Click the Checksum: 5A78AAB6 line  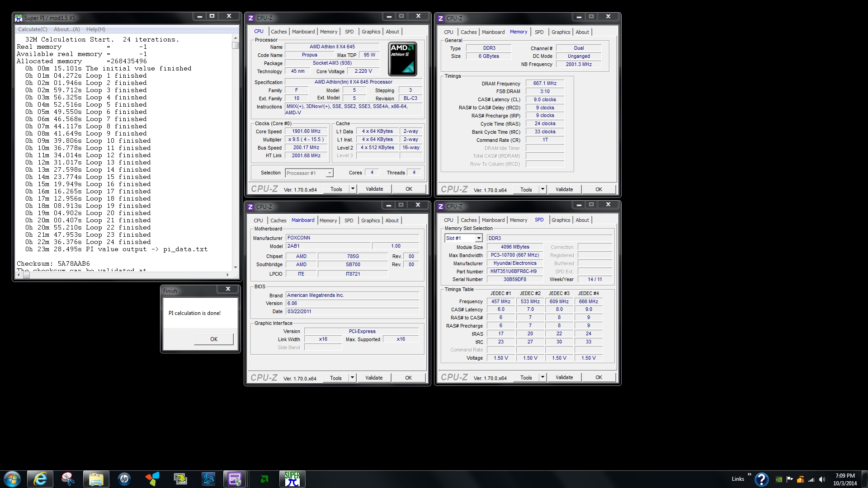point(53,264)
